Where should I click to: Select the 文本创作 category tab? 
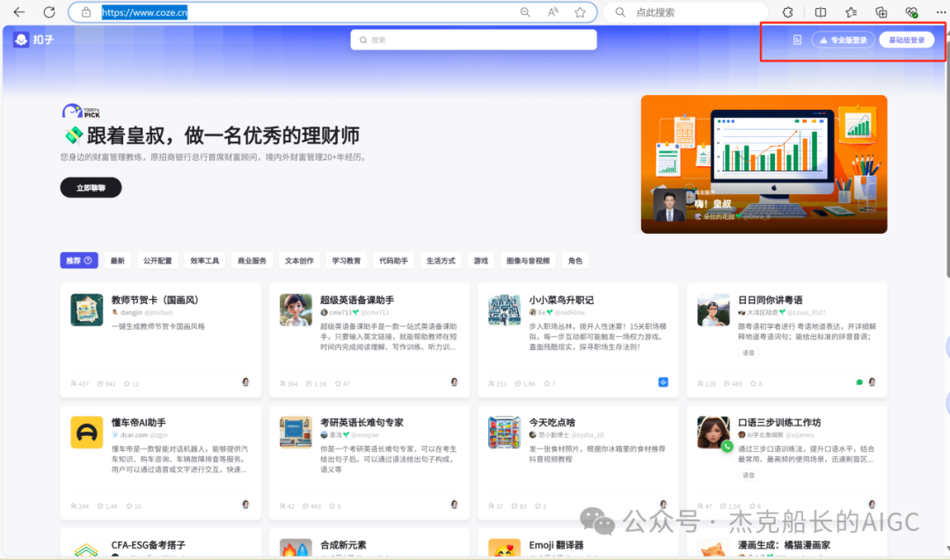click(x=299, y=260)
